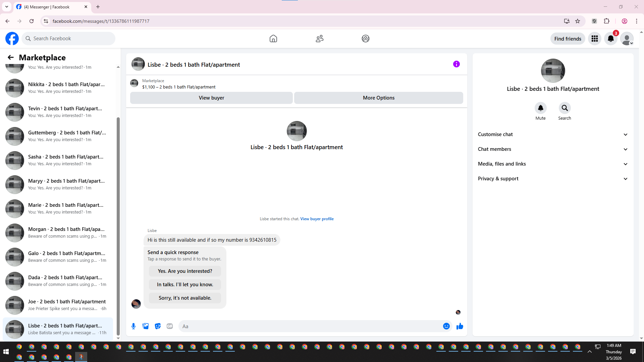Open the GIF picker icon
This screenshot has height=362, width=644.
[170, 326]
